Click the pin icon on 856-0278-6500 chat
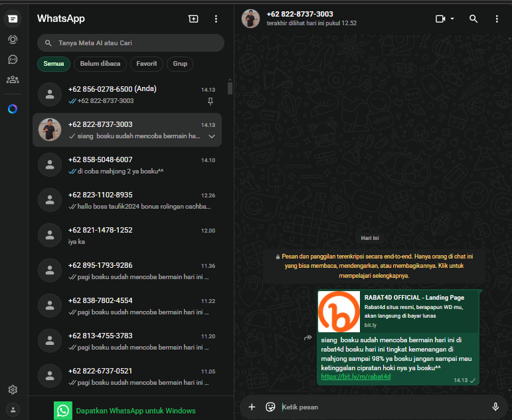Image resolution: width=512 pixels, height=420 pixels. click(211, 102)
